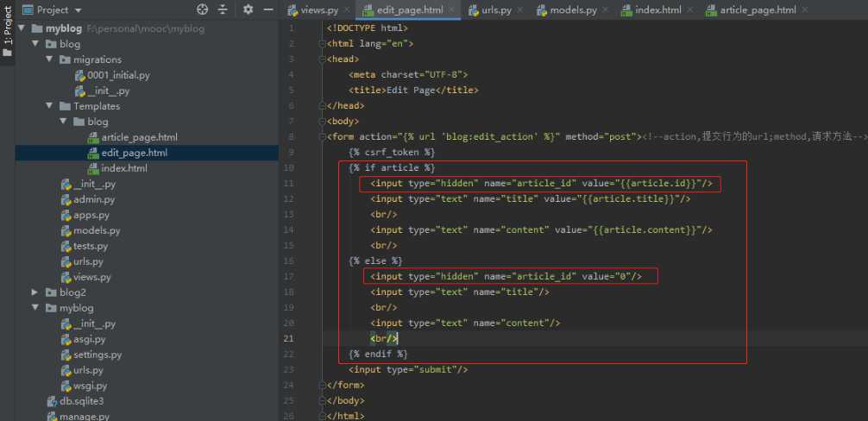
Task: Select models.py in project tree
Action: point(97,230)
